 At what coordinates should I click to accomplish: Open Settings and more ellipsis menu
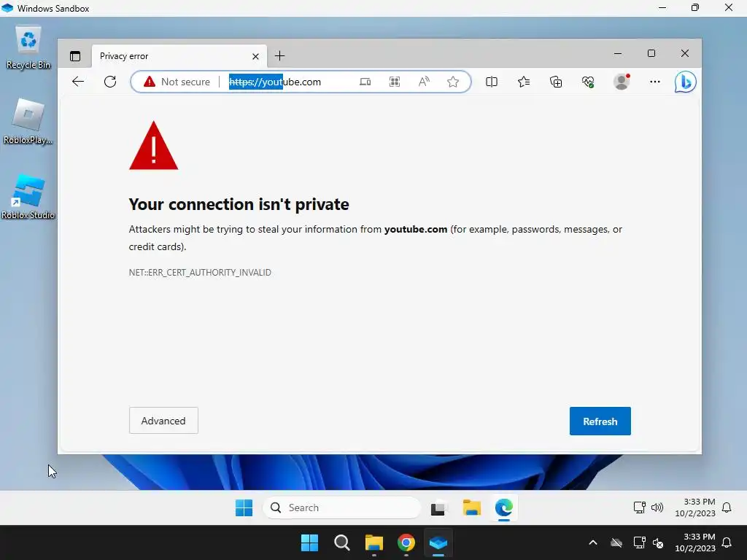655,82
